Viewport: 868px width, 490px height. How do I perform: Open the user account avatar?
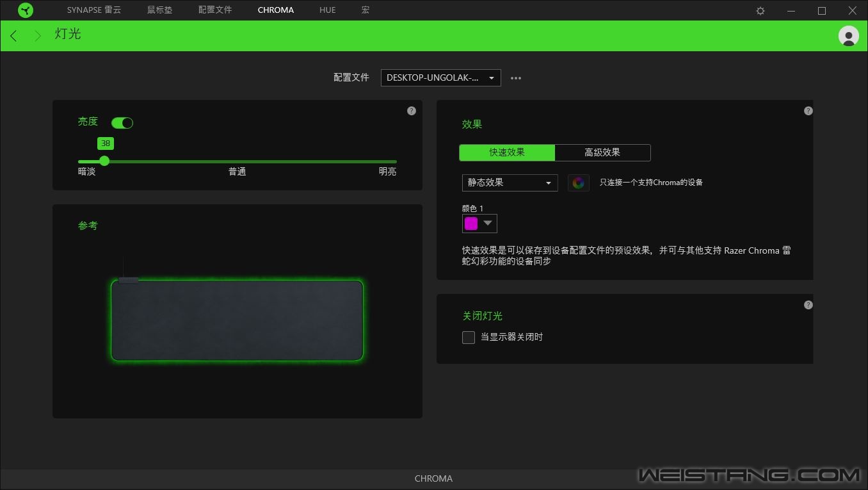pyautogui.click(x=849, y=36)
